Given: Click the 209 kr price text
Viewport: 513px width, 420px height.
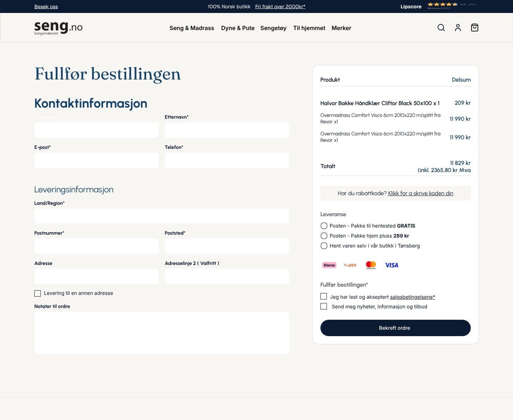Looking at the screenshot, I should coord(462,103).
